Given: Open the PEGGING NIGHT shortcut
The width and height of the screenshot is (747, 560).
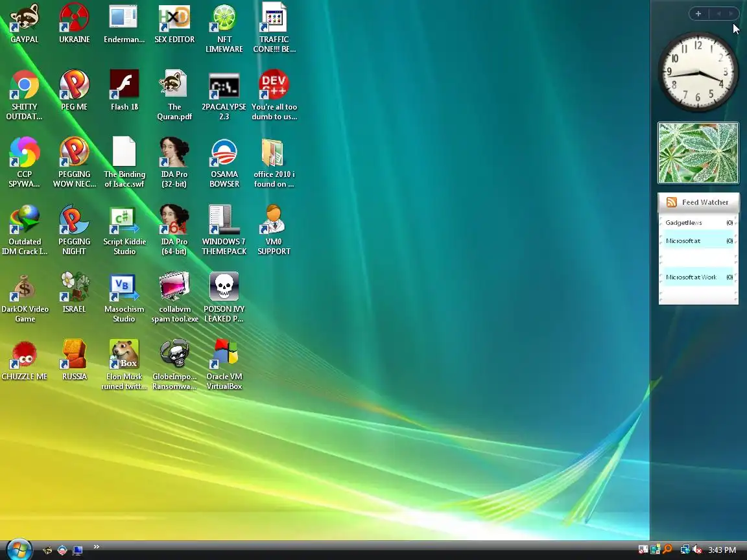Looking at the screenshot, I should pos(75,231).
